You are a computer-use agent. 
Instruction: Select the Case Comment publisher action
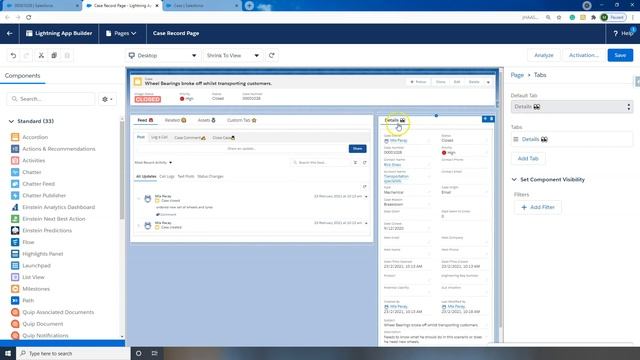(190, 138)
